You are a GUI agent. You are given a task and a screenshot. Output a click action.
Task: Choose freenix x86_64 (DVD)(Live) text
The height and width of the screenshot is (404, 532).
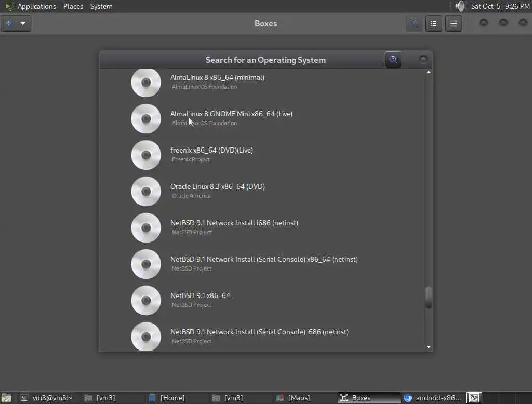click(212, 150)
